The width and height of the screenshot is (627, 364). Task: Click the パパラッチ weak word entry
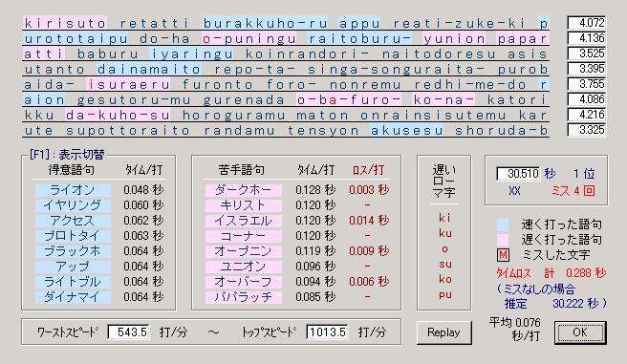pyautogui.click(x=243, y=297)
